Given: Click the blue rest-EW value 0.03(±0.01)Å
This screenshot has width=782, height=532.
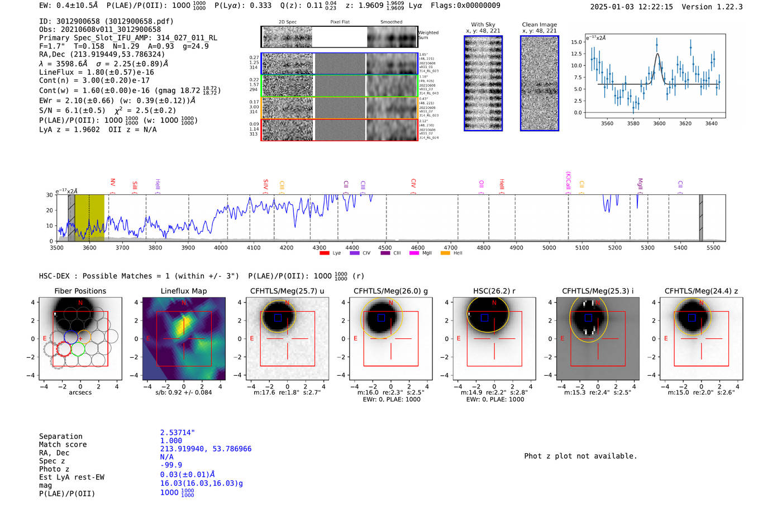Looking at the screenshot, I should click(x=188, y=475).
